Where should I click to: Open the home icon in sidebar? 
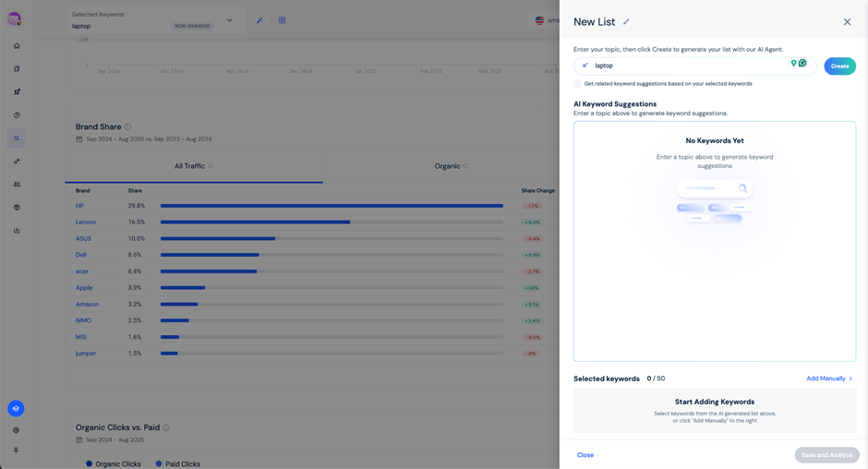(x=17, y=46)
